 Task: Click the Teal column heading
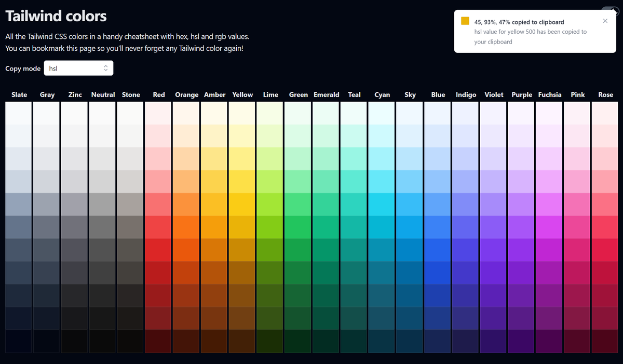click(355, 95)
